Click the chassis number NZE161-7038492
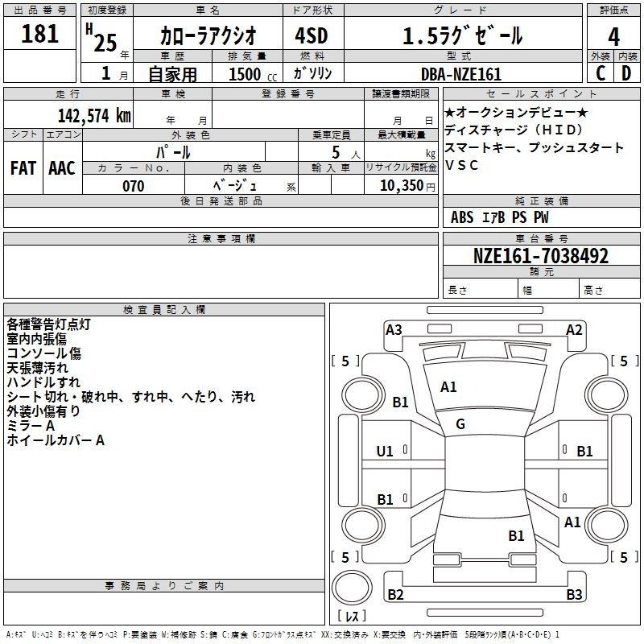Viewport: 644px width, 644px height. [x=540, y=256]
